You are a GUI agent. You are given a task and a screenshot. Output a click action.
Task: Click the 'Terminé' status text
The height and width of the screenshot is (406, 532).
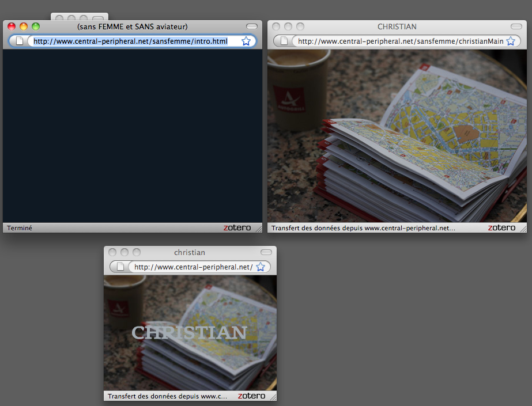tap(20, 228)
